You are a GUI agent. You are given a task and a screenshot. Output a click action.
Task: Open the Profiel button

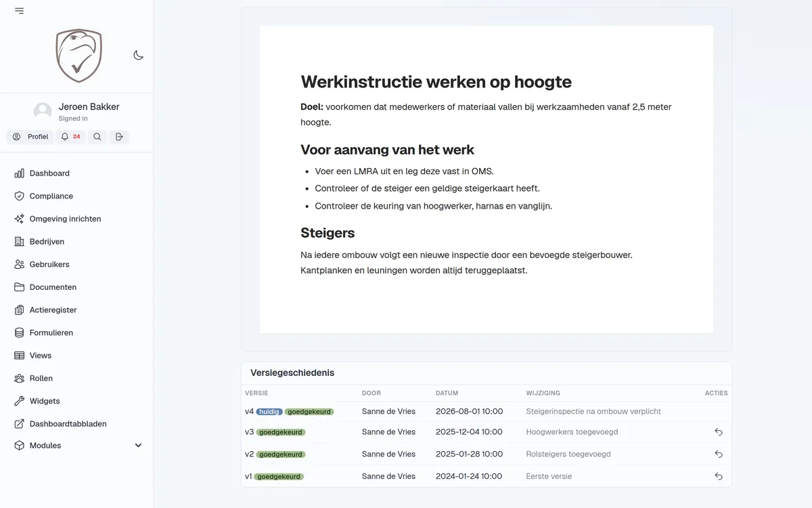point(30,137)
